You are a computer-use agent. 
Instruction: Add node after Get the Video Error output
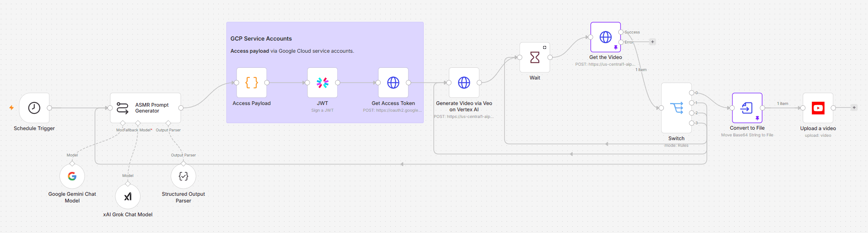653,42
